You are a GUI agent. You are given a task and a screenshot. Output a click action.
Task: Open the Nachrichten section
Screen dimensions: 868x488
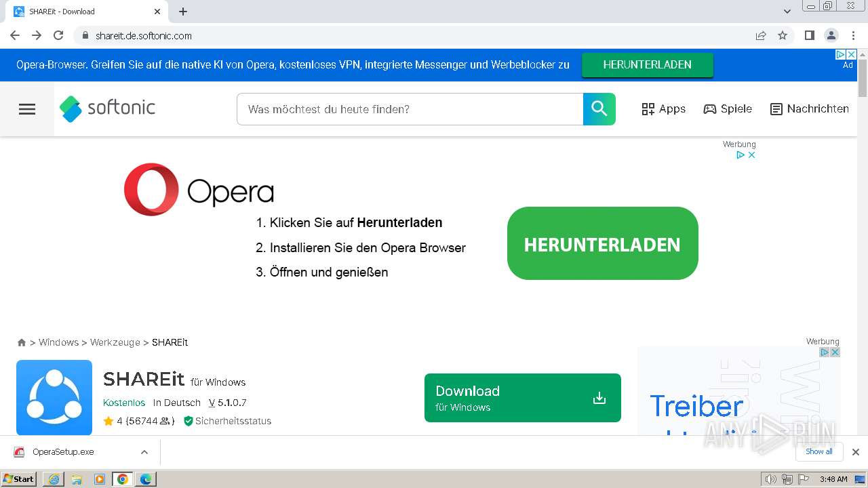[810, 109]
